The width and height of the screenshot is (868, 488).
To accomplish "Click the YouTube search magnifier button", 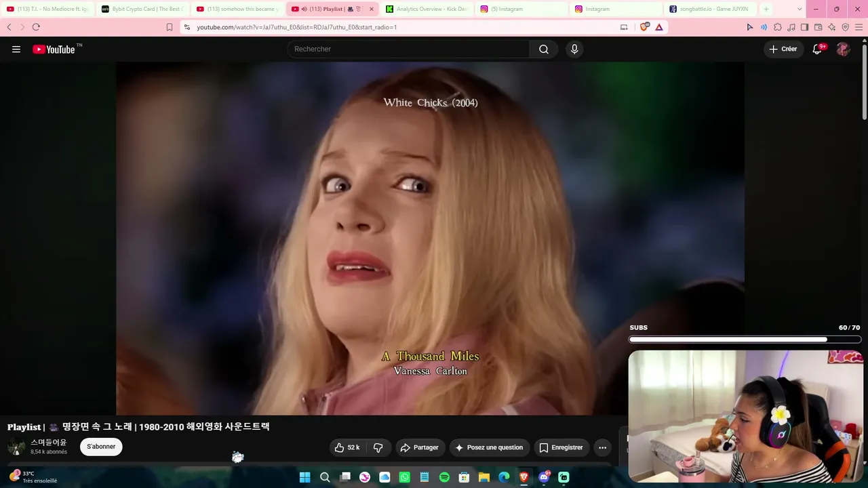I will [544, 49].
